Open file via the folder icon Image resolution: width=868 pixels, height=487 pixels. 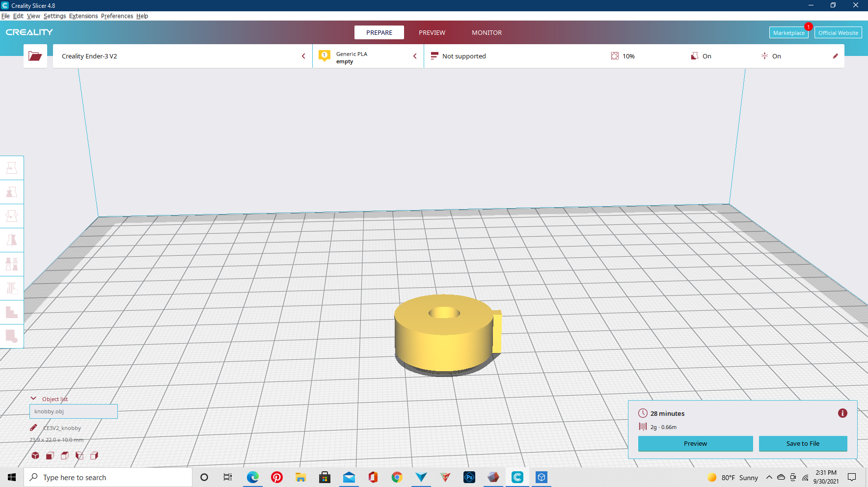(x=35, y=56)
